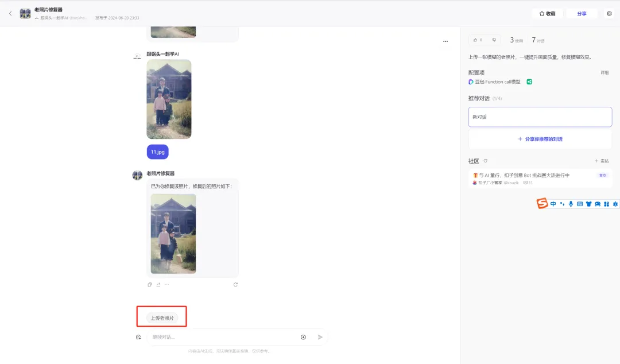
Task: Click 分享你推荐的对话 link
Action: click(540, 140)
